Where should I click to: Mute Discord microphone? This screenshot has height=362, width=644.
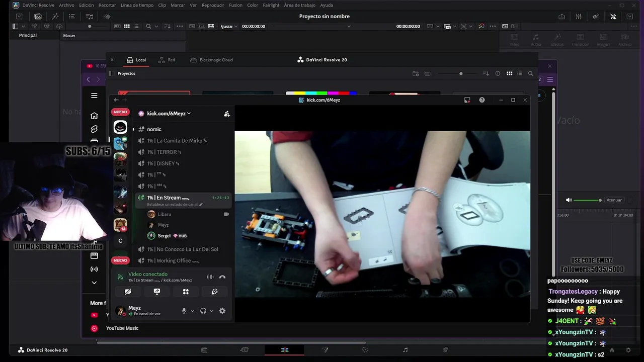[x=184, y=311]
